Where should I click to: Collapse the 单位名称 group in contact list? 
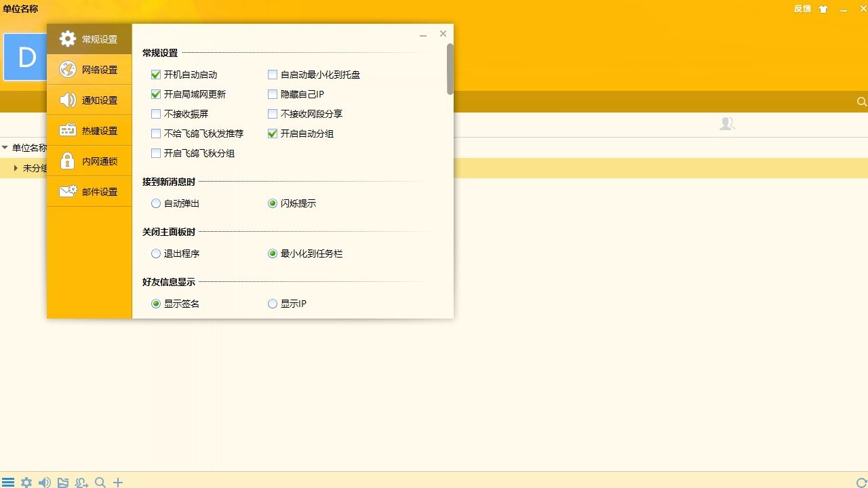[x=5, y=147]
